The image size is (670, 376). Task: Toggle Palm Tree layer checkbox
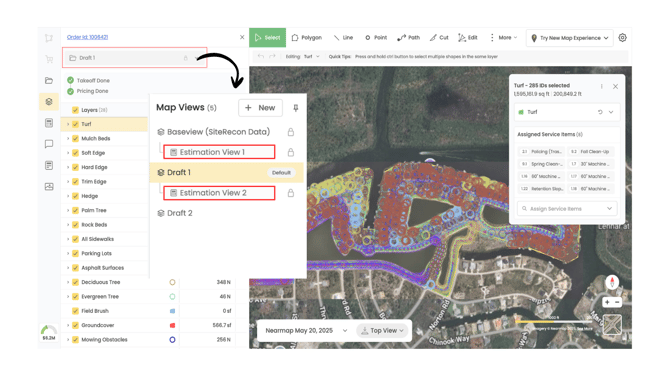(75, 210)
